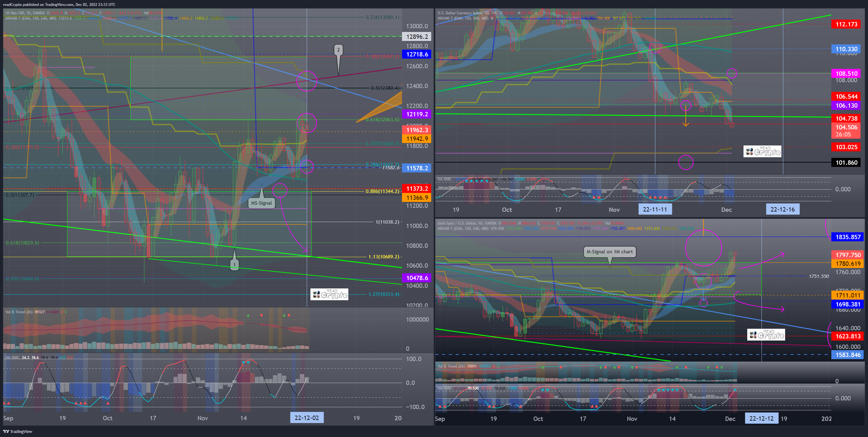Click the Gold 'Vol & Trend (26)' indicator title
This screenshot has width=868, height=437.
[451, 366]
